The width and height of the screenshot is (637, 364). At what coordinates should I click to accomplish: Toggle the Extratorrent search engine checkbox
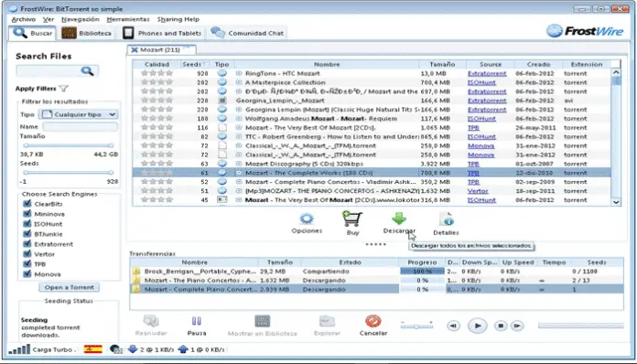(x=27, y=244)
